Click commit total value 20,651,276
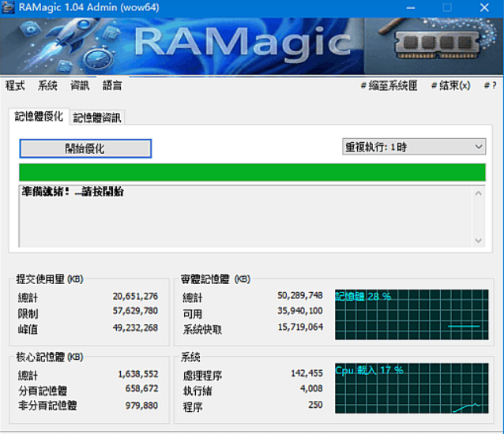Image resolution: width=504 pixels, height=434 pixels. pos(135,296)
